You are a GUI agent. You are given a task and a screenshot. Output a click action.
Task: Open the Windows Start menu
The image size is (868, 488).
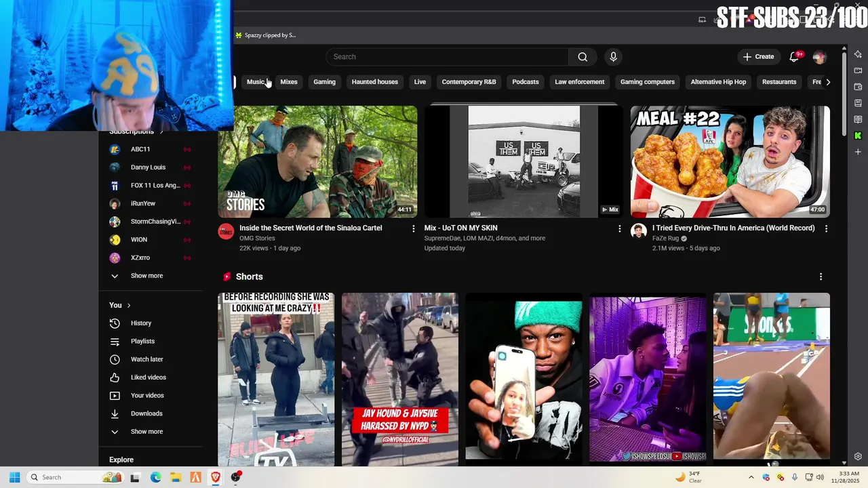click(14, 477)
